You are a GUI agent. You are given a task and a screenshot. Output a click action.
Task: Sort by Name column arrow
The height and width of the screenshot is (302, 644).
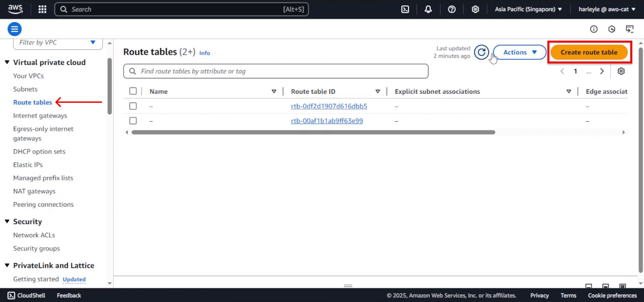(274, 91)
